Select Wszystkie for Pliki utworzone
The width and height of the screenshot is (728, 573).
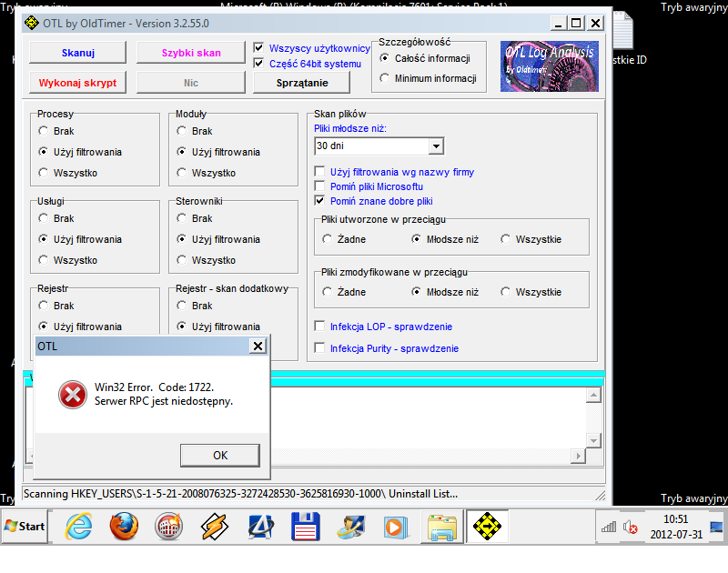coord(505,239)
